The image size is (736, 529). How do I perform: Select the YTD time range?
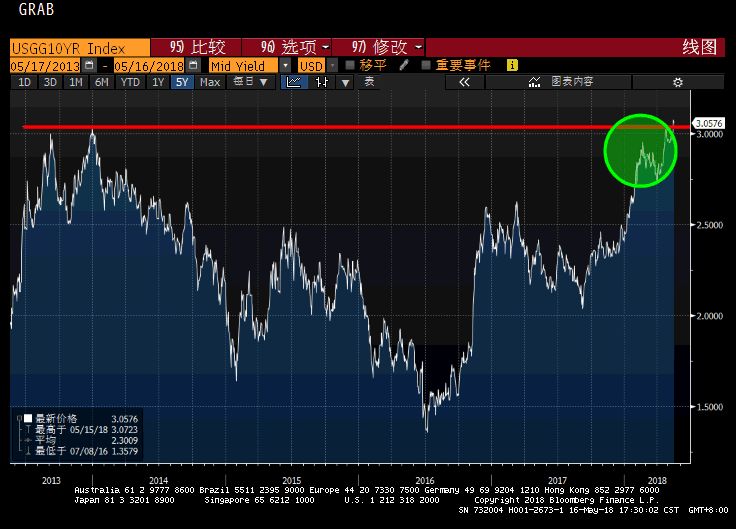(x=130, y=82)
